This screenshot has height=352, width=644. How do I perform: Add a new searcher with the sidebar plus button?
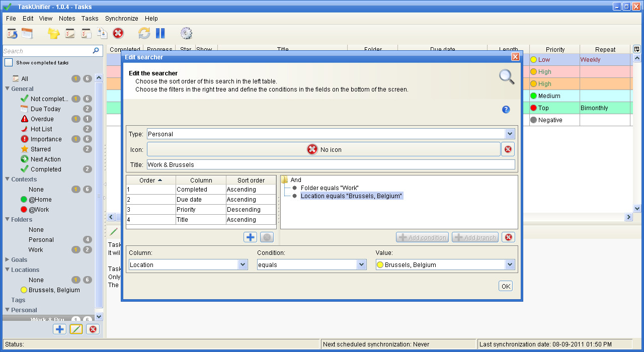click(x=60, y=329)
